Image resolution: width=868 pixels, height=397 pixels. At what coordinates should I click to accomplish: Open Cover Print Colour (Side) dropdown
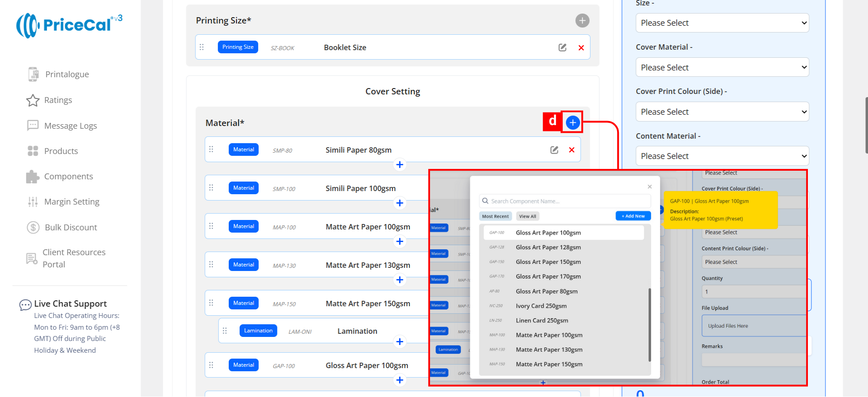point(722,112)
